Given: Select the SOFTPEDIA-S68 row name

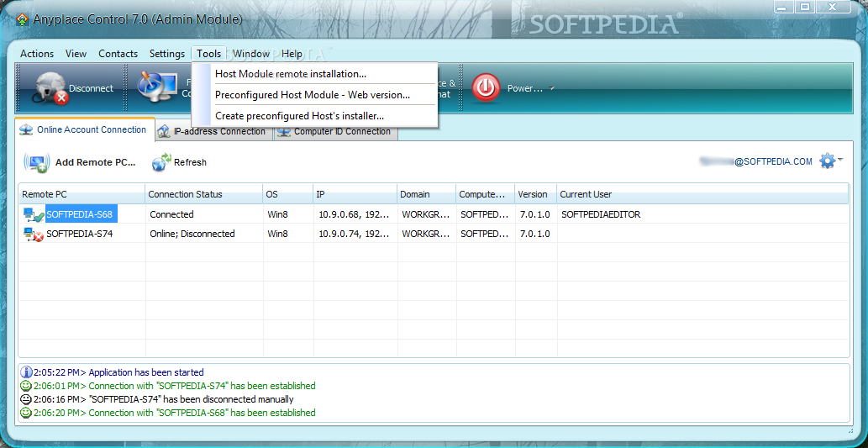Looking at the screenshot, I should [x=82, y=214].
